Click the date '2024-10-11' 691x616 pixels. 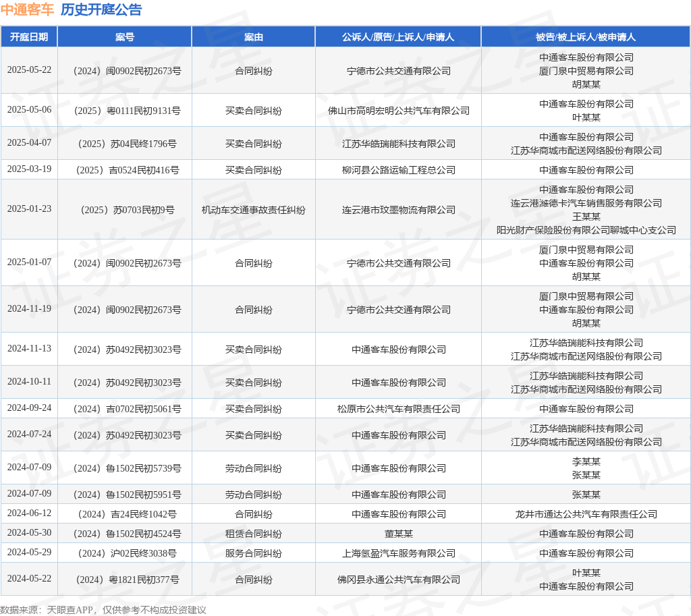(29, 382)
